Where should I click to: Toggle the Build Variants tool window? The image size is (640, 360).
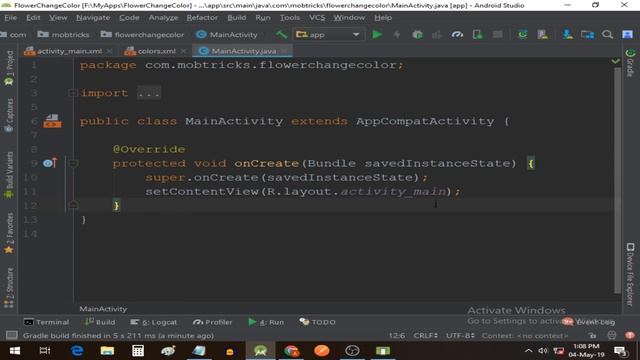tap(9, 176)
